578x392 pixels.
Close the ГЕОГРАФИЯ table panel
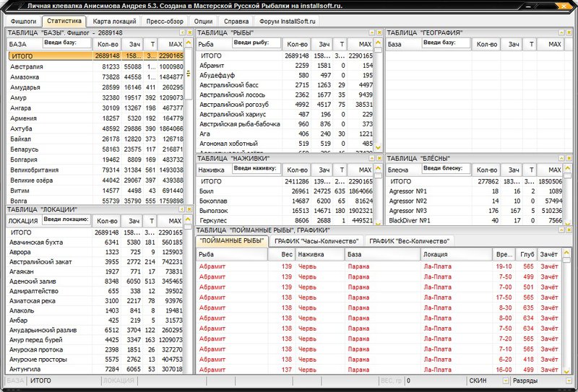pyautogui.click(x=569, y=32)
